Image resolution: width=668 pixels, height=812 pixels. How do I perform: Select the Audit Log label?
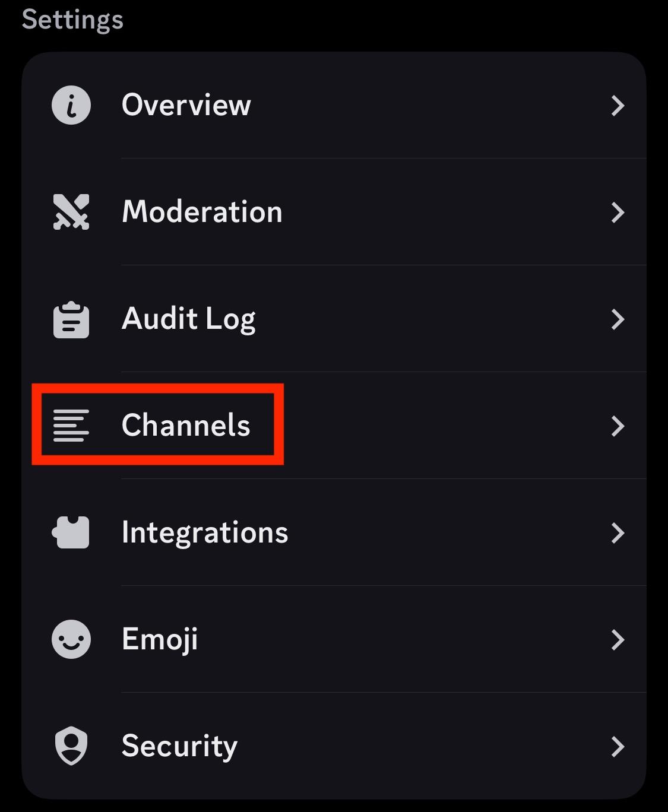[x=189, y=321]
